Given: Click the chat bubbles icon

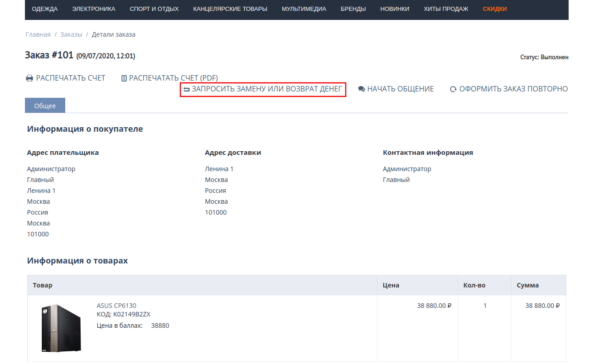Looking at the screenshot, I should [x=362, y=89].
